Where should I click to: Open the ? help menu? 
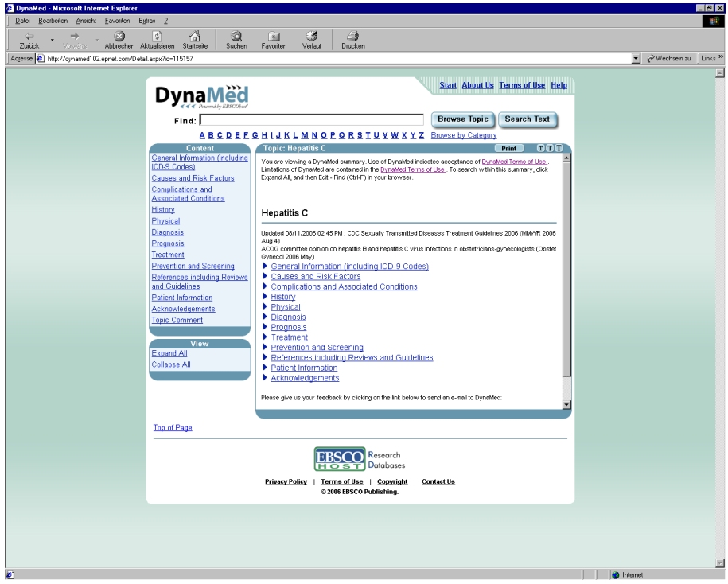point(165,21)
